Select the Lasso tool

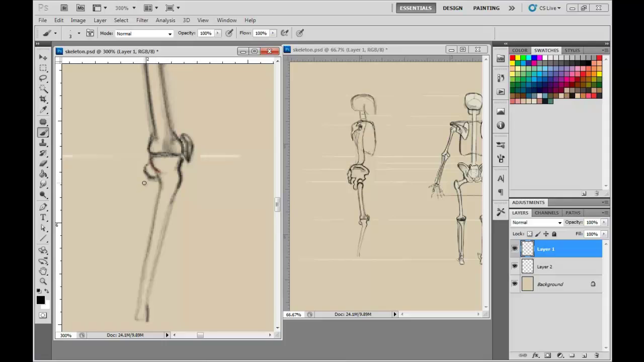pyautogui.click(x=43, y=78)
